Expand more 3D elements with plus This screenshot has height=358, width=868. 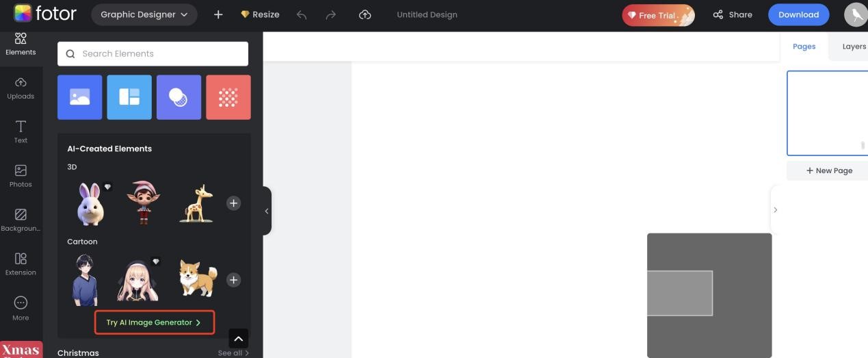pos(233,203)
